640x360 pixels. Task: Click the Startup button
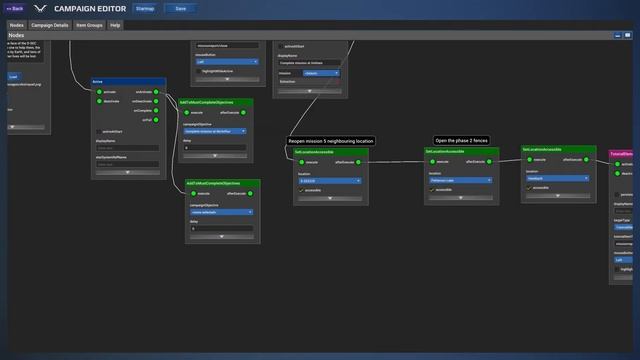click(145, 9)
